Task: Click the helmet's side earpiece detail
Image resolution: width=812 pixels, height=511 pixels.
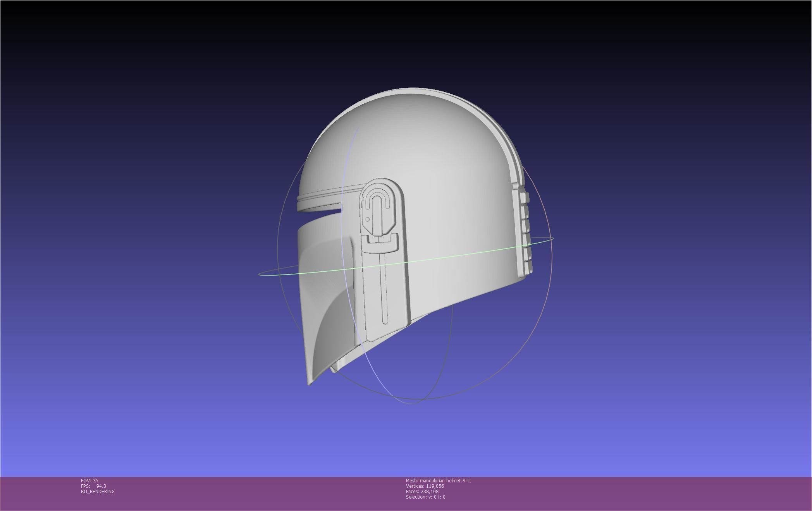Action: click(x=384, y=259)
